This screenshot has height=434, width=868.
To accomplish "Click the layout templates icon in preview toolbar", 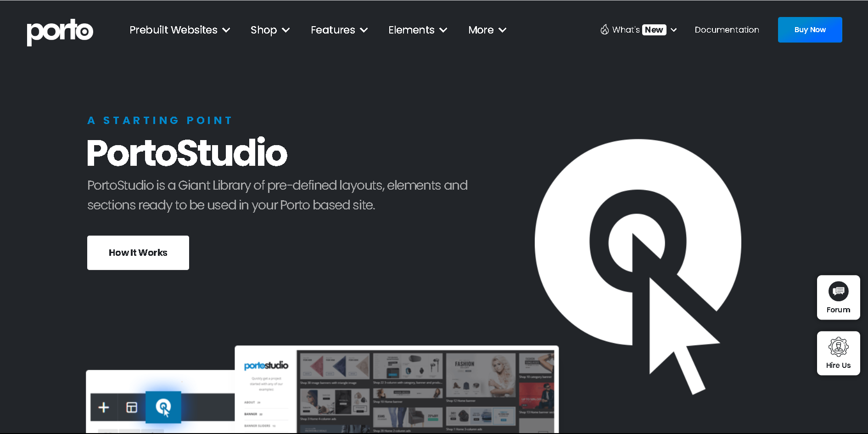I will click(132, 407).
